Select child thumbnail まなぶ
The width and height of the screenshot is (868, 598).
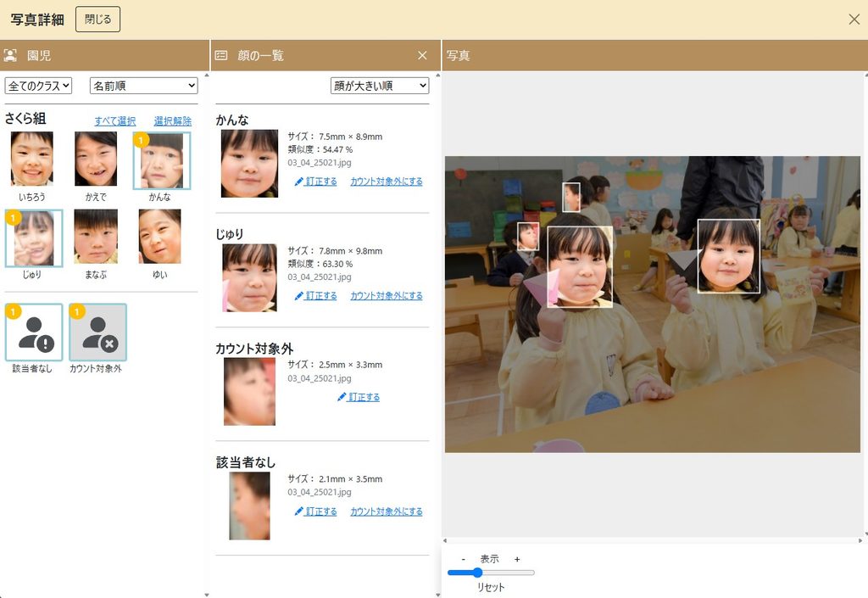point(96,237)
